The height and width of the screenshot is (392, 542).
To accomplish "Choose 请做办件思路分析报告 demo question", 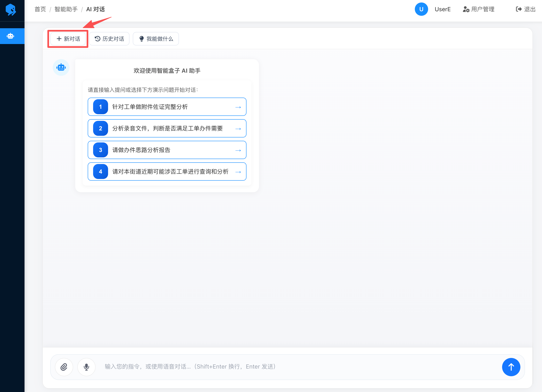I will point(167,150).
